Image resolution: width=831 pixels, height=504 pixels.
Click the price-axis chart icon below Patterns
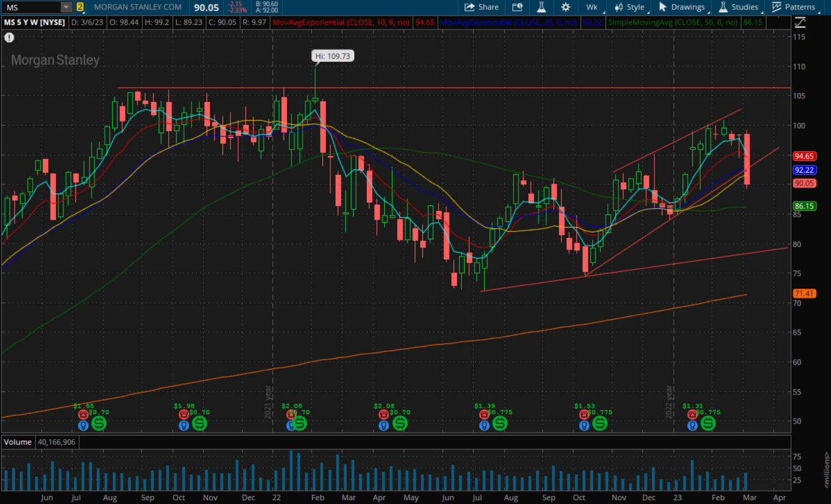pos(800,23)
